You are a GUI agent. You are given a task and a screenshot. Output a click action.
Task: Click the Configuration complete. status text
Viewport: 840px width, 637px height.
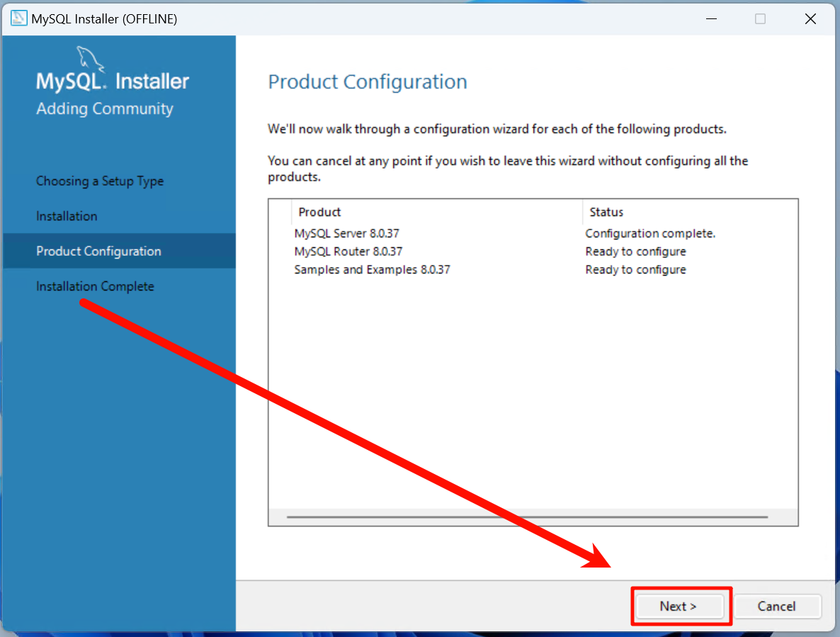650,234
